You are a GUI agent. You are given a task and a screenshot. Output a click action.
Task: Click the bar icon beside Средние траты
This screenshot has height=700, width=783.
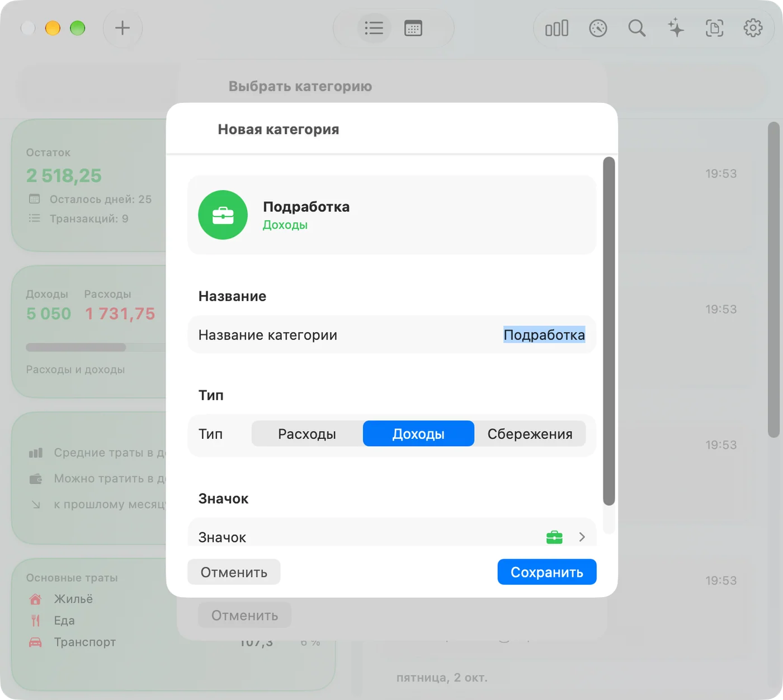pyautogui.click(x=36, y=453)
